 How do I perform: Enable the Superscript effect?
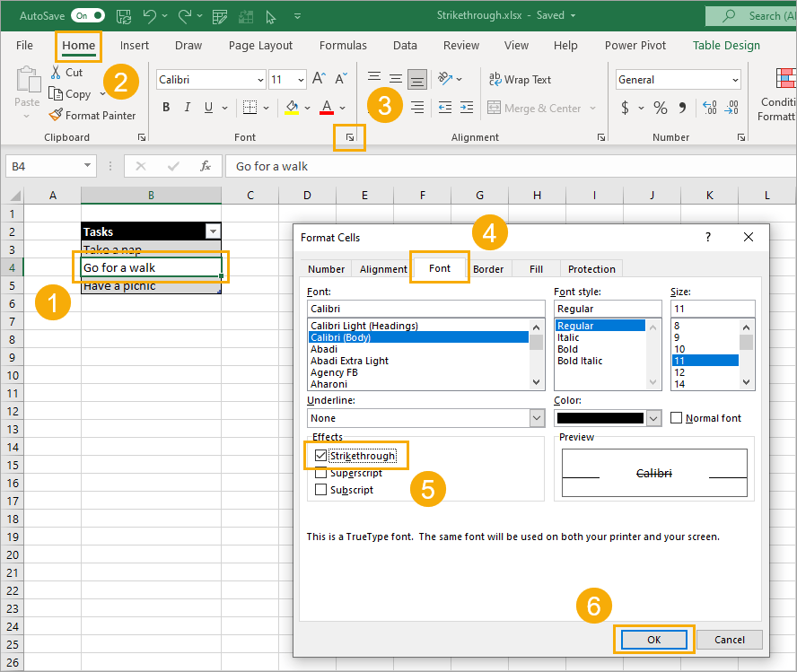click(321, 473)
